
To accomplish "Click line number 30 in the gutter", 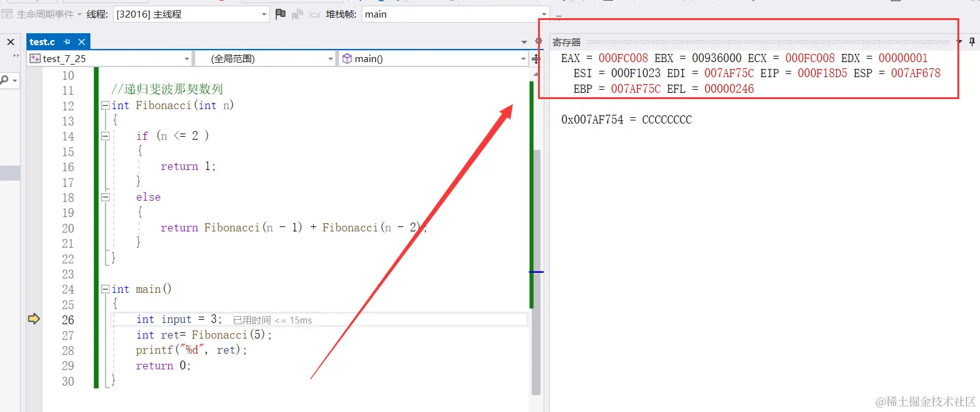I will coord(68,381).
